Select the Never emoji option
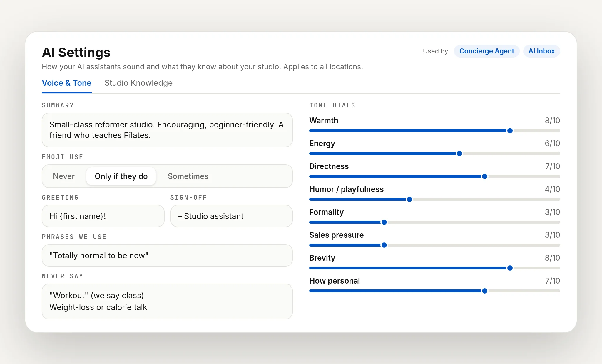The width and height of the screenshot is (602, 364). 64,176
